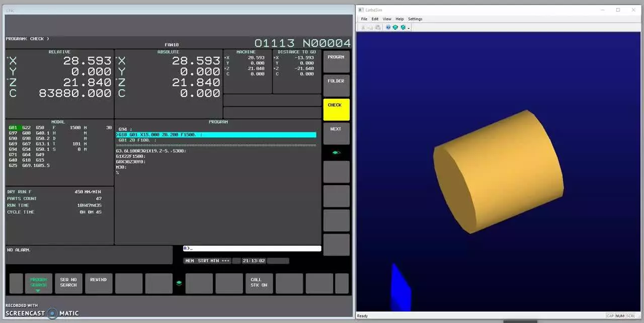Screen dimensions: 644x323
Task: Expand the PROGRAM CHECK chevron
Action: pos(48,38)
